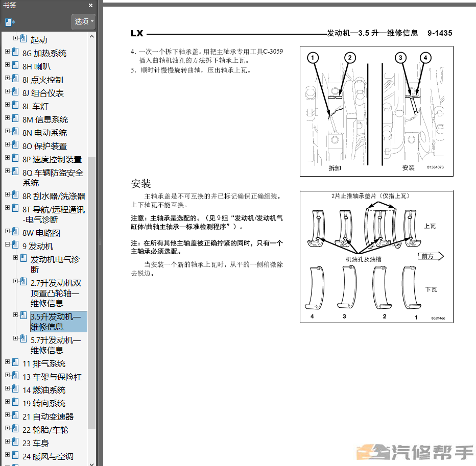The width and height of the screenshot is (476, 466).
Task: Open the 14 燃油系统 bookmark
Action: point(44,390)
